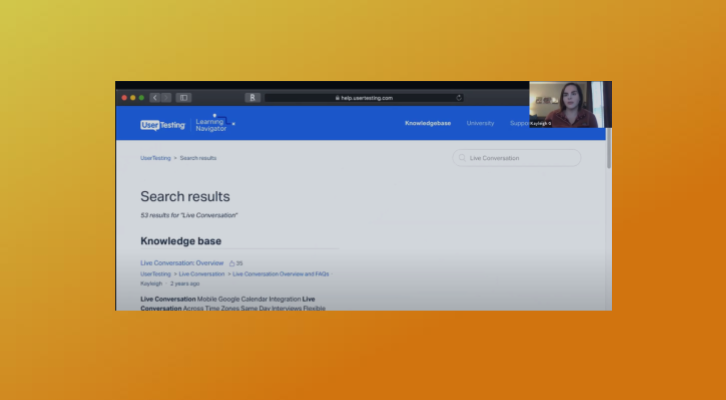Switch to the Knowledgebase nav item
This screenshot has height=400, width=726.
point(428,123)
